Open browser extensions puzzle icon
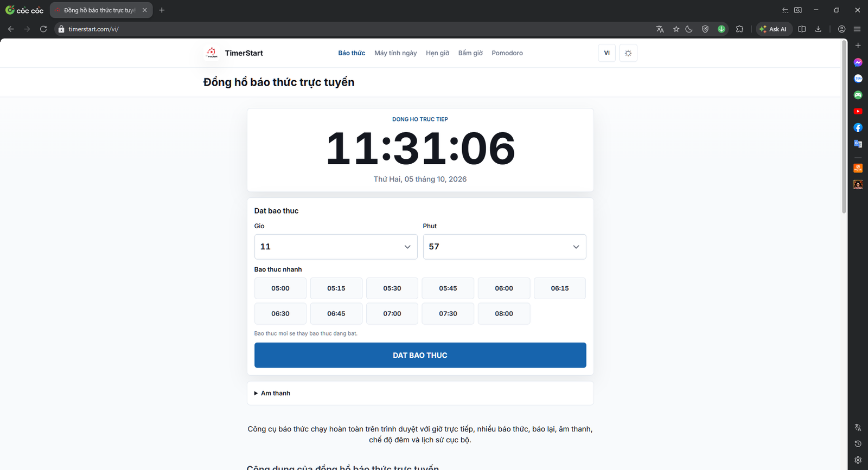The height and width of the screenshot is (470, 868). coord(739,29)
